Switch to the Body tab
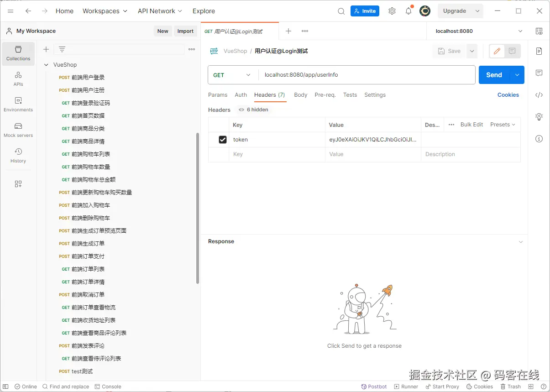Image resolution: width=550 pixels, height=392 pixels. [300, 95]
